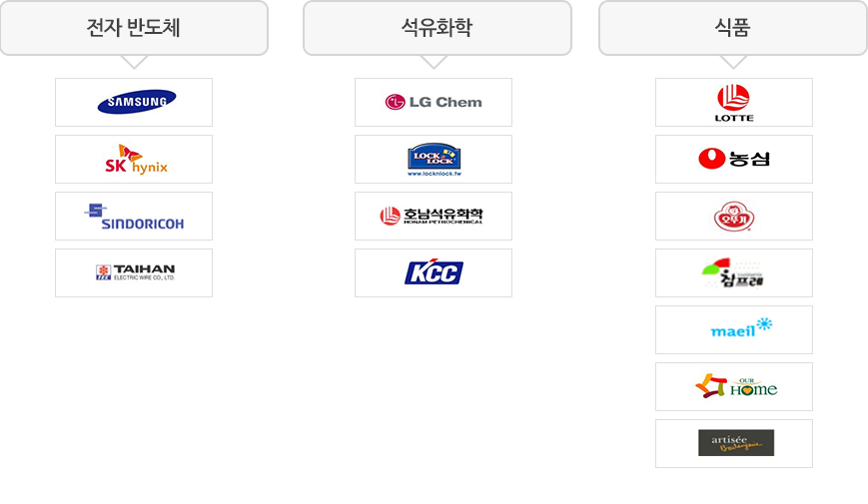
Task: Click the Taihan Electric Wire logo
Action: [x=134, y=272]
